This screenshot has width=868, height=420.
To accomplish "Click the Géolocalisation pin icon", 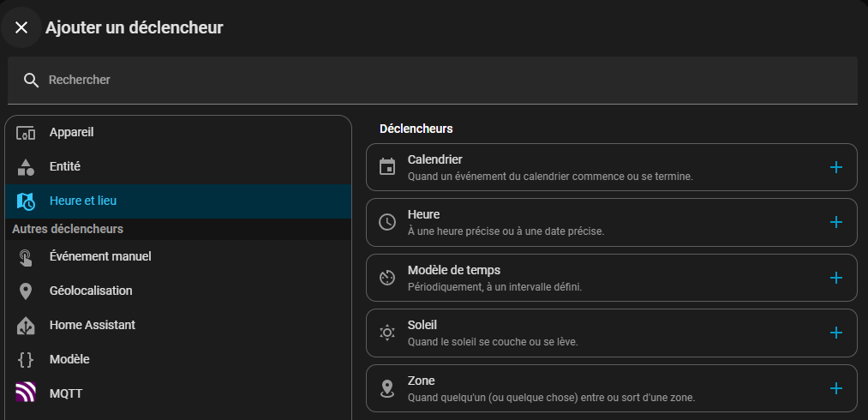I will pyautogui.click(x=26, y=291).
